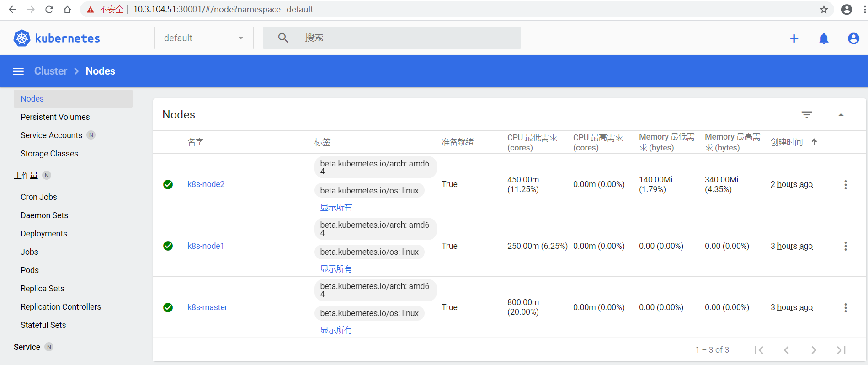Go to Deployments in sidebar
Screen dimensions: 868x365
[44, 234]
